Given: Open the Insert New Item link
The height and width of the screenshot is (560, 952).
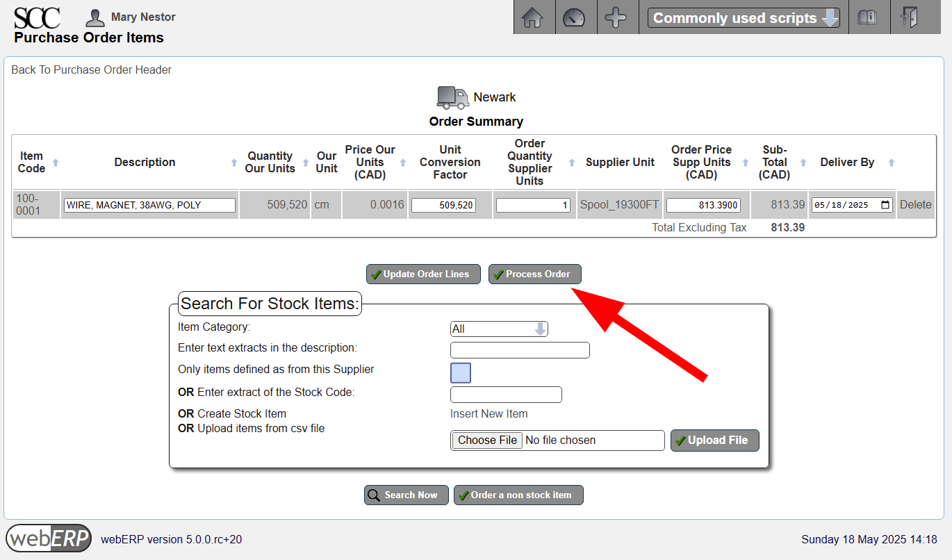Looking at the screenshot, I should (489, 414).
